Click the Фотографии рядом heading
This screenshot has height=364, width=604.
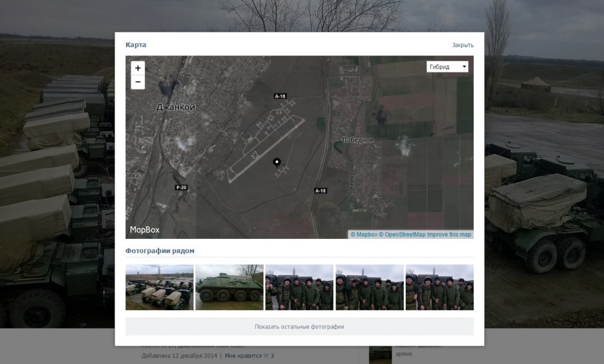(160, 251)
